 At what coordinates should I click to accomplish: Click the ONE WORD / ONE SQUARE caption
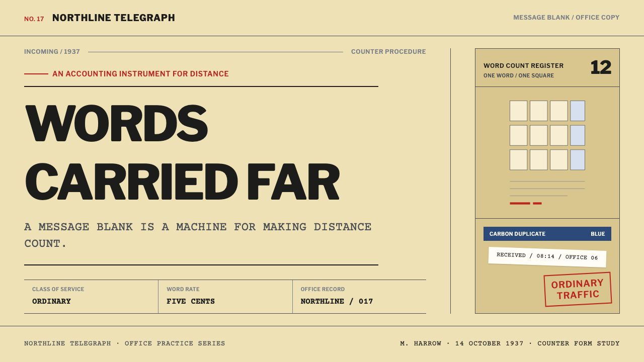(519, 76)
